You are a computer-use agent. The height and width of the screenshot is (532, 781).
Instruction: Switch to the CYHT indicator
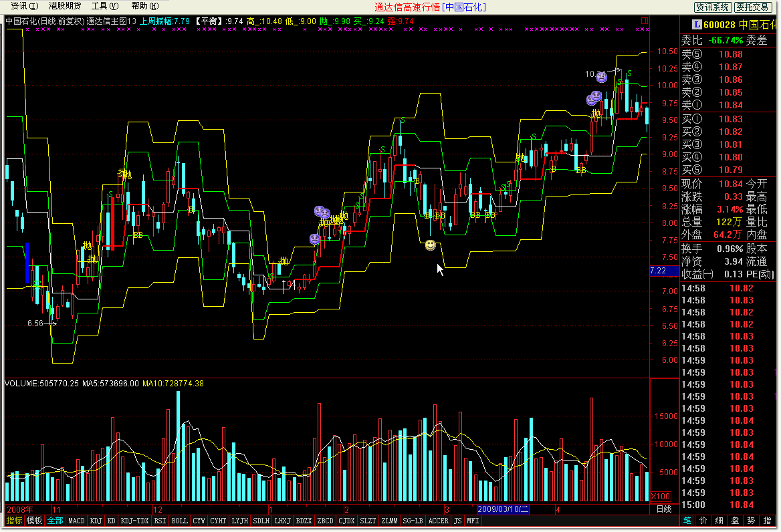[x=218, y=521]
